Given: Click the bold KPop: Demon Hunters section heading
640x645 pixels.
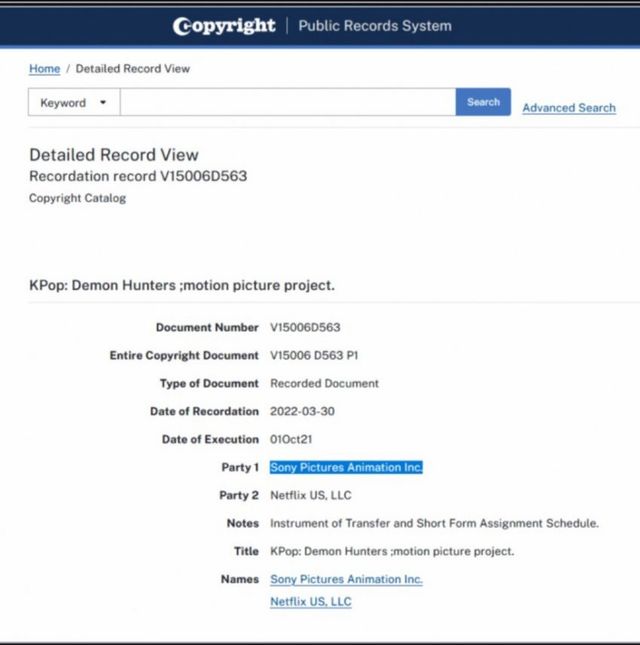Looking at the screenshot, I should pos(181,286).
